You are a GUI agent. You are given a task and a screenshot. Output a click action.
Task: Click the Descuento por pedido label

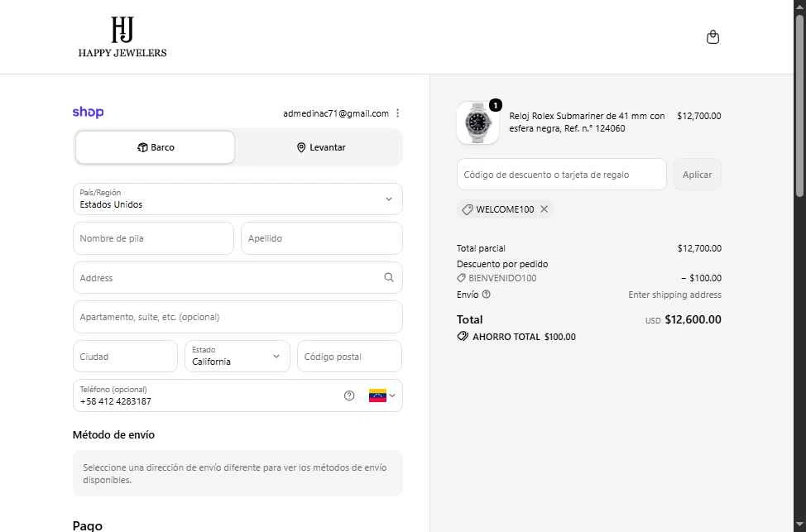(502, 264)
